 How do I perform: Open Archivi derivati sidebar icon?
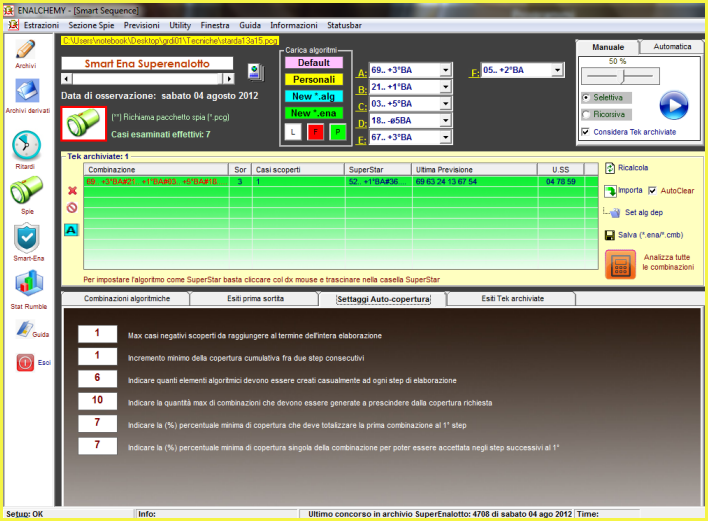(28, 91)
